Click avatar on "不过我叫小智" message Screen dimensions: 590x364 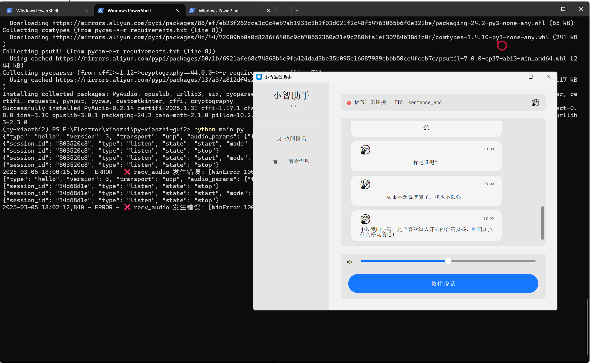365,219
